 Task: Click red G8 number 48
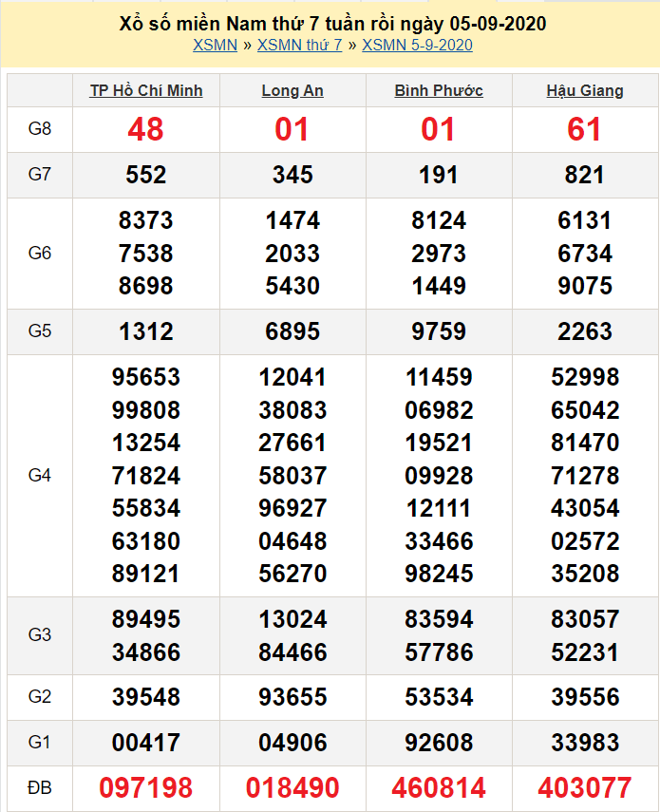click(146, 129)
